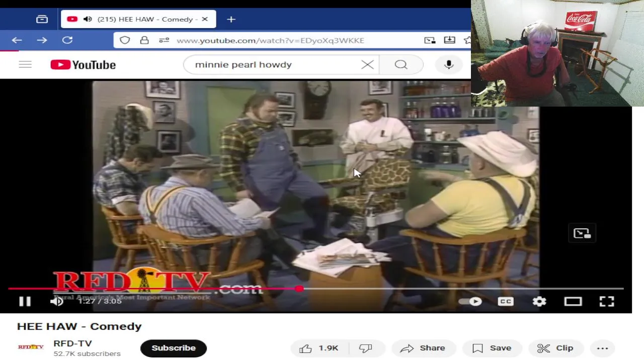644x362 pixels.
Task: Pause the video
Action: tap(25, 301)
